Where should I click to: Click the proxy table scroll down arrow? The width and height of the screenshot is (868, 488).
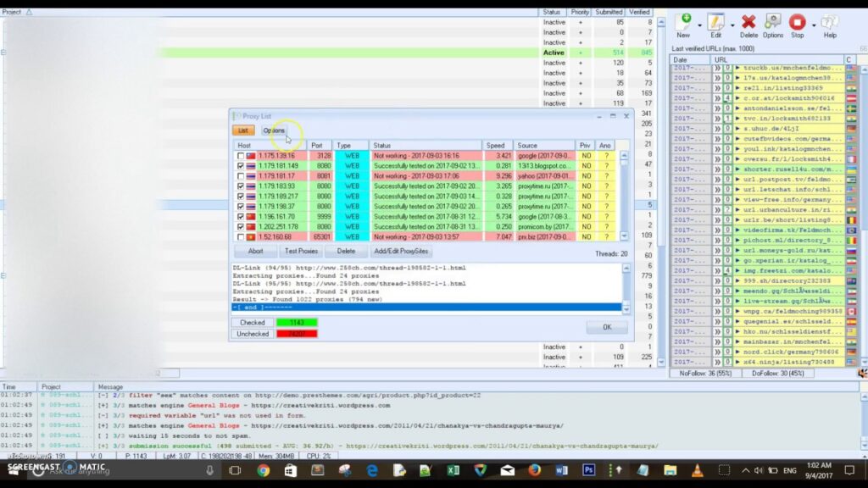point(624,236)
